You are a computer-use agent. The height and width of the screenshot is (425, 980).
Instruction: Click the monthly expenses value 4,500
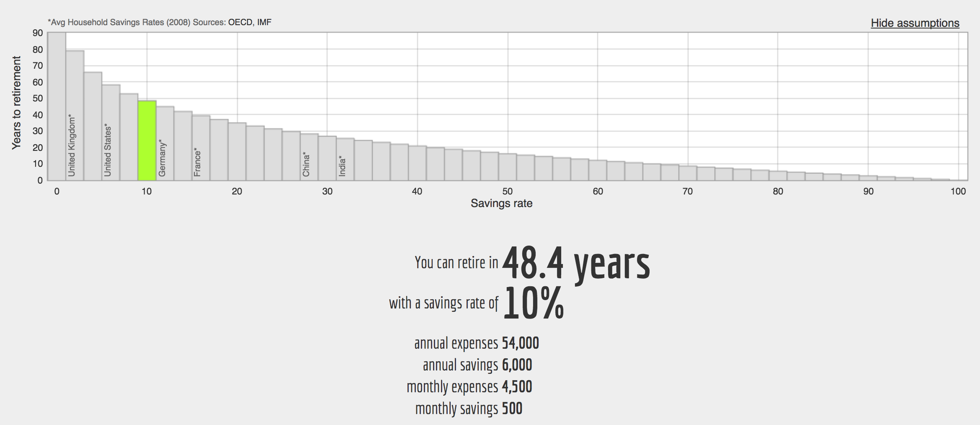517,388
